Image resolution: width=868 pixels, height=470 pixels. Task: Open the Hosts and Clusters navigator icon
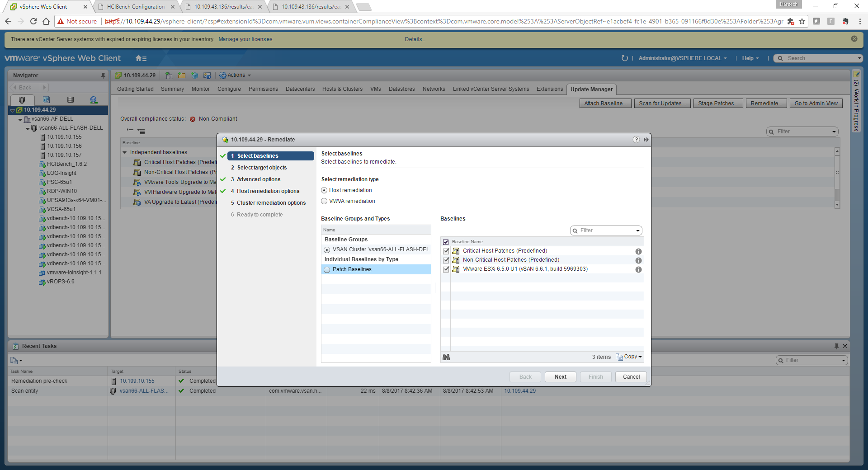click(22, 100)
